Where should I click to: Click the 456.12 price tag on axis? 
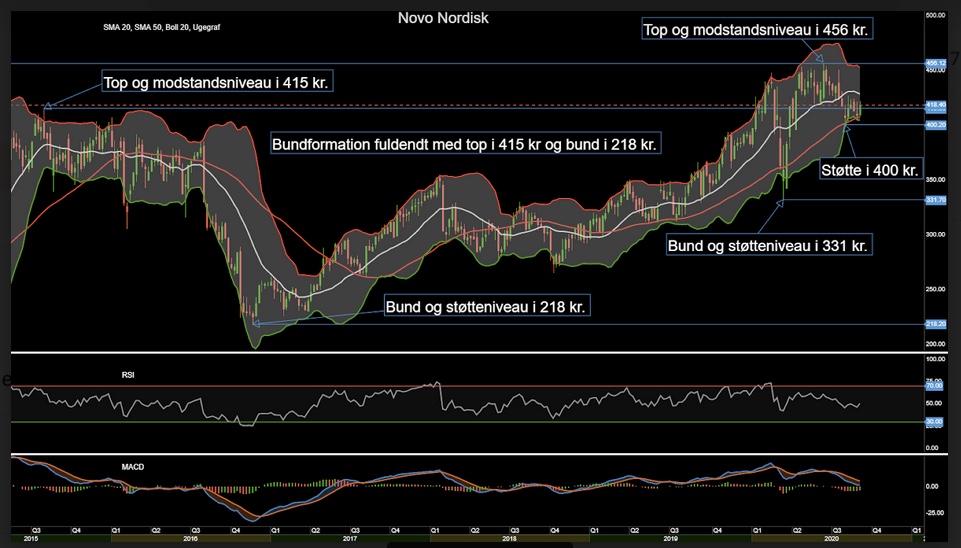coord(936,63)
